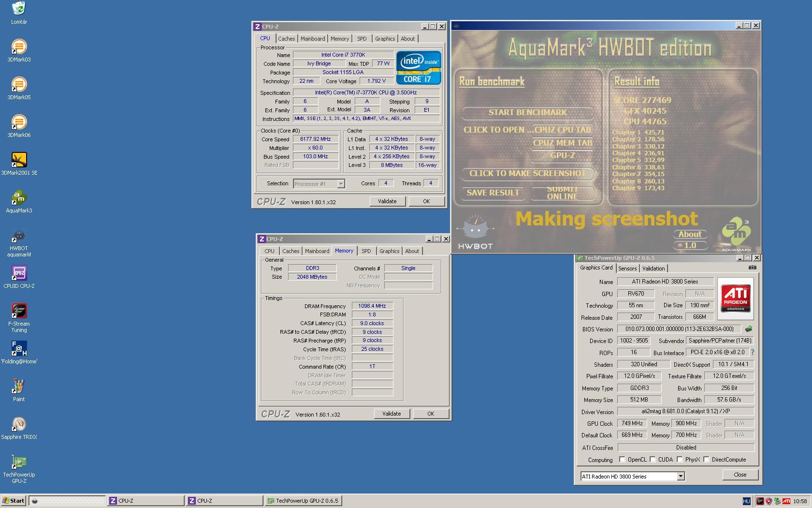Select the TechPowerUp GPU-Z desktop icon
Screen dimensions: 812x508
click(19, 469)
